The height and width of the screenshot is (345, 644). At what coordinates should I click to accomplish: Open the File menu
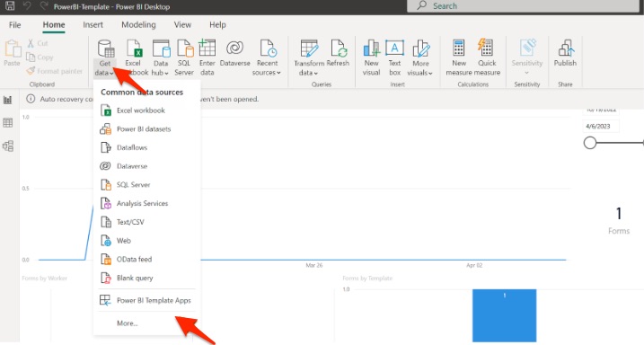(14, 25)
